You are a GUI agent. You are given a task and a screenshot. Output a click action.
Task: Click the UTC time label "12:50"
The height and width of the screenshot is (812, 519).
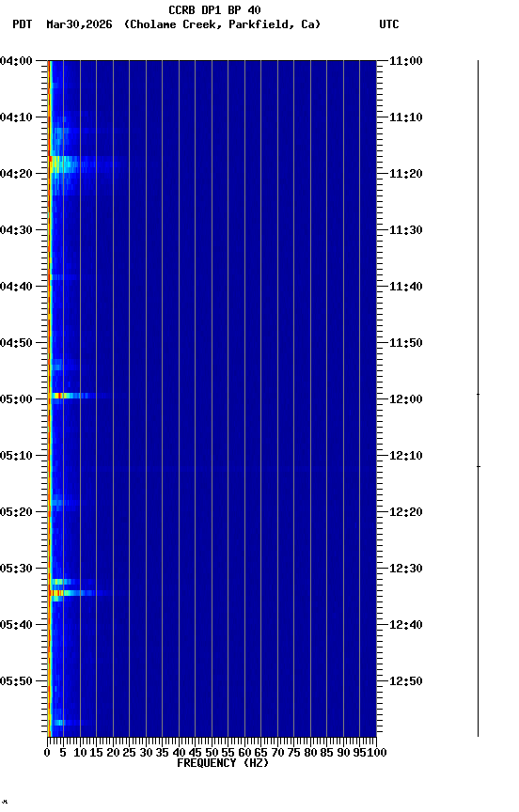[405, 682]
